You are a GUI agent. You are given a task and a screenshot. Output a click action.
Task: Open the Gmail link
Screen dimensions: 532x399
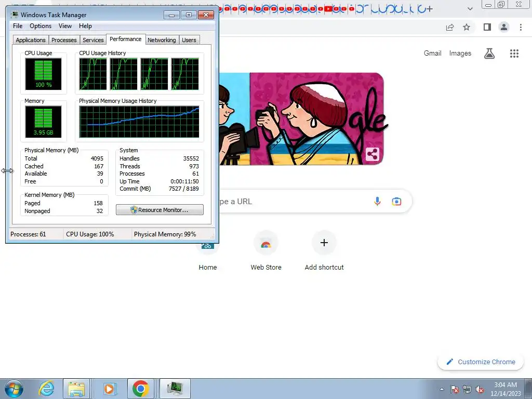432,54
